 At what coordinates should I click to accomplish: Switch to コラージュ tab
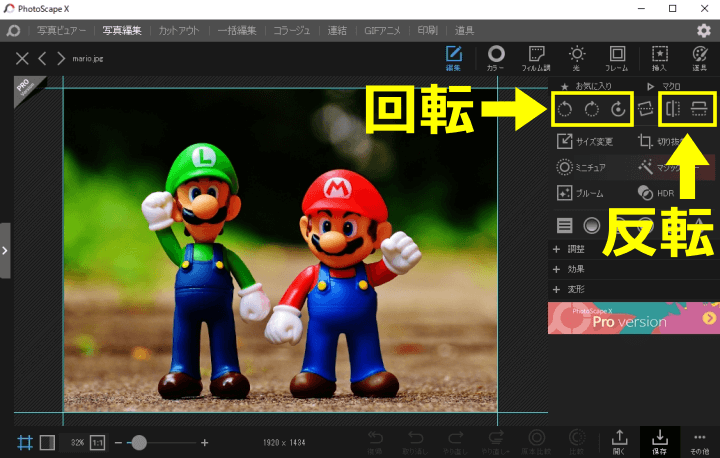(x=292, y=31)
